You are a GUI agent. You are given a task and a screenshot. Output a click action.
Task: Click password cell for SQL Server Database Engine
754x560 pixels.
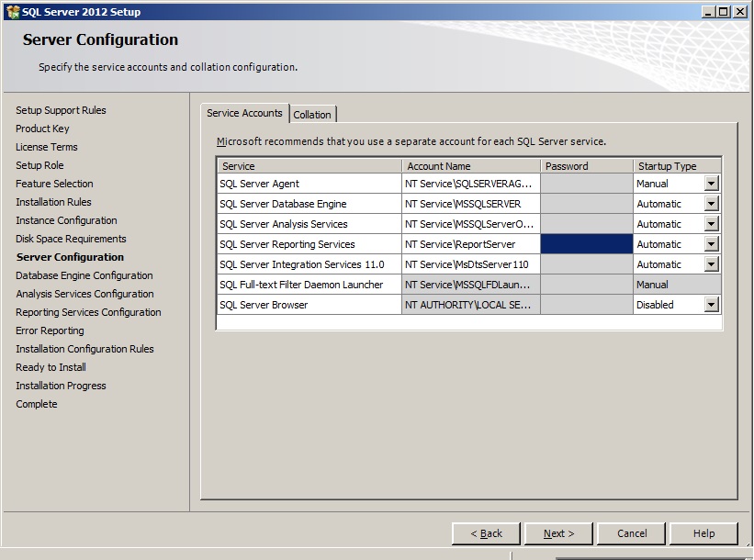tap(587, 203)
